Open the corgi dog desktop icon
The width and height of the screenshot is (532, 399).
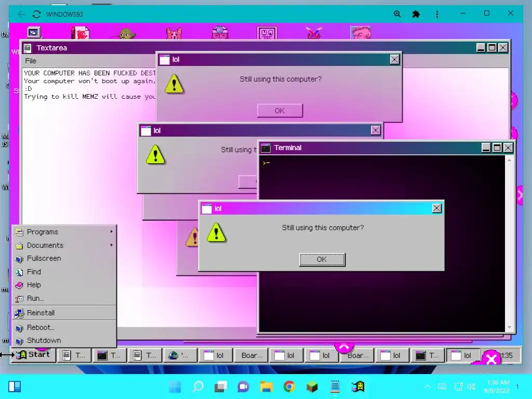click(x=174, y=33)
